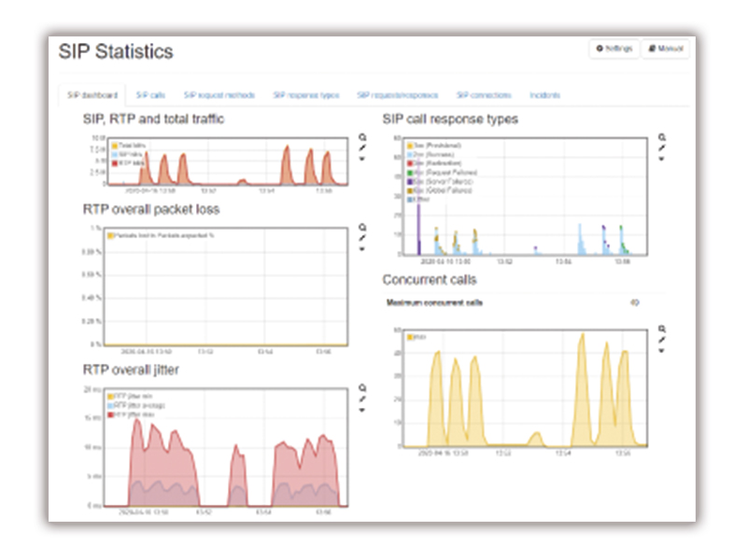Switch to the SIP calls tab
Image resolution: width=747 pixels, height=560 pixels.
150,95
